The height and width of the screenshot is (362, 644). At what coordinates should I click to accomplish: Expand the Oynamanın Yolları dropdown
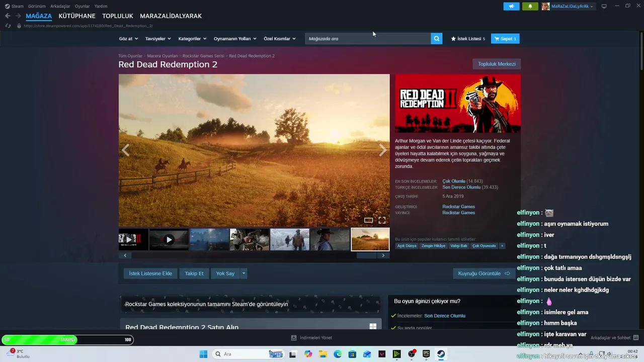pos(235,39)
